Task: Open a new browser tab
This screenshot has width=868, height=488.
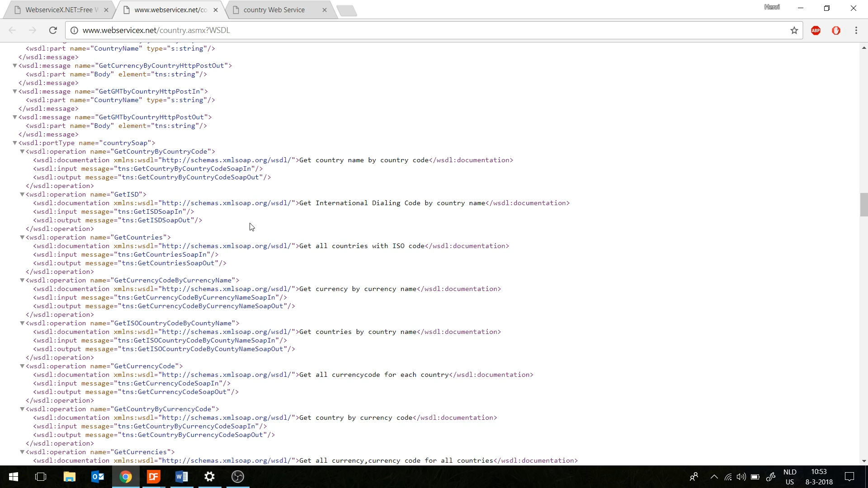Action: click(x=347, y=10)
